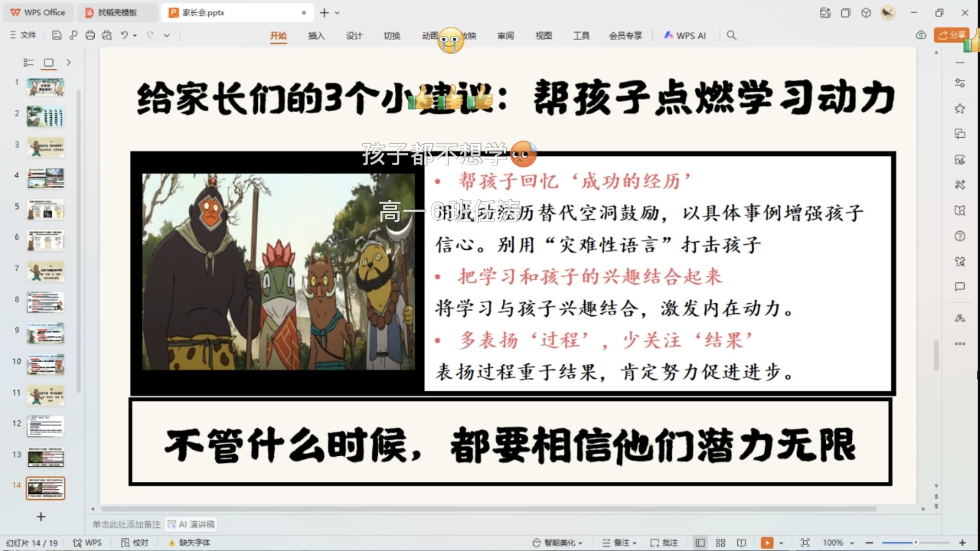Switch to the 审阅 ribbon tab

pos(506,36)
